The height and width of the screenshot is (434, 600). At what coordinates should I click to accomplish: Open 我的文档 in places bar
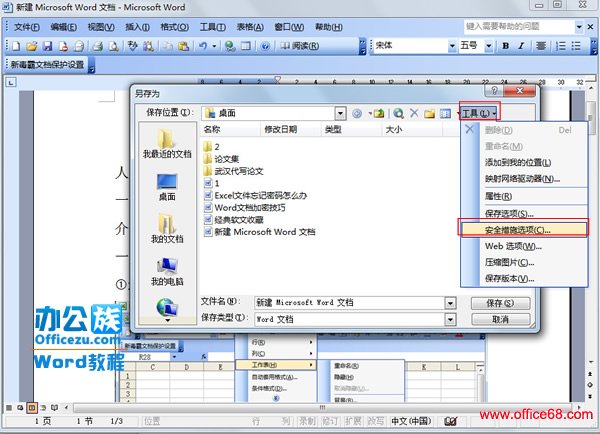coord(167,229)
